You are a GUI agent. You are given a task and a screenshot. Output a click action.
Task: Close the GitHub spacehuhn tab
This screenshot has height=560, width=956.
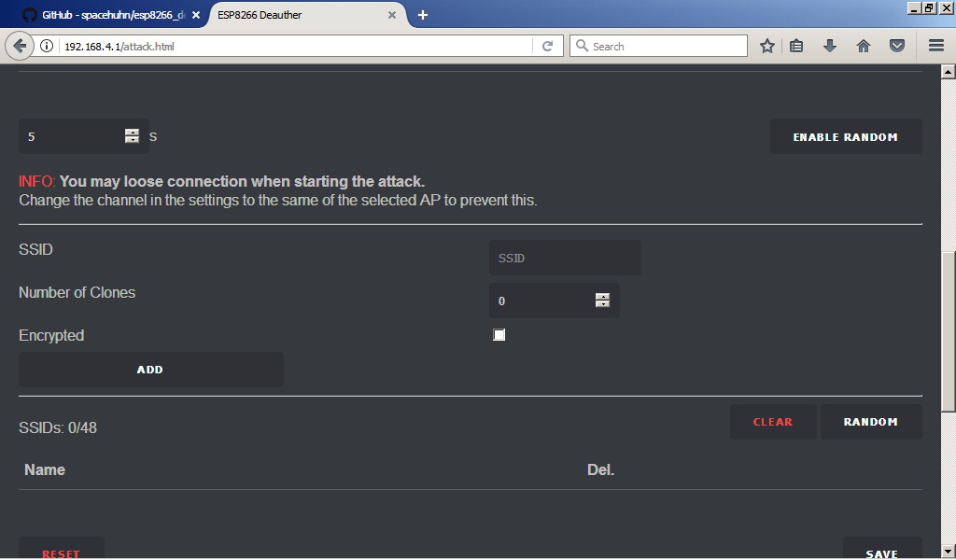coord(196,15)
